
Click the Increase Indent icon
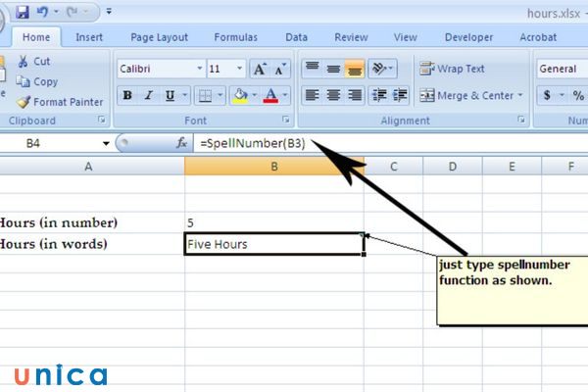tap(400, 95)
